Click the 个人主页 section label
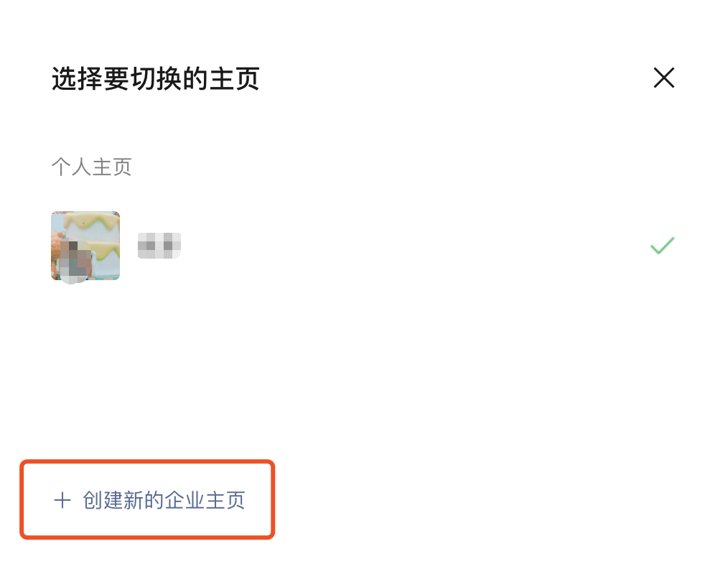Image resolution: width=728 pixels, height=569 pixels. point(91,167)
